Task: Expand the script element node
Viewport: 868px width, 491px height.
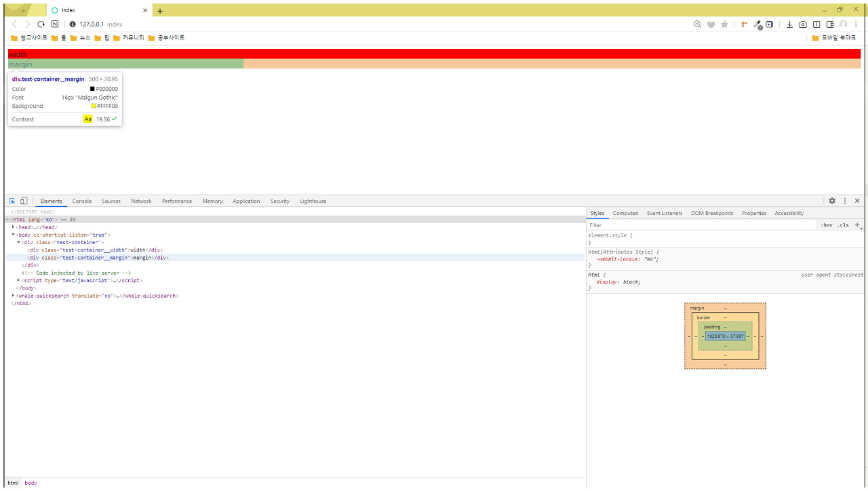Action: pos(19,280)
